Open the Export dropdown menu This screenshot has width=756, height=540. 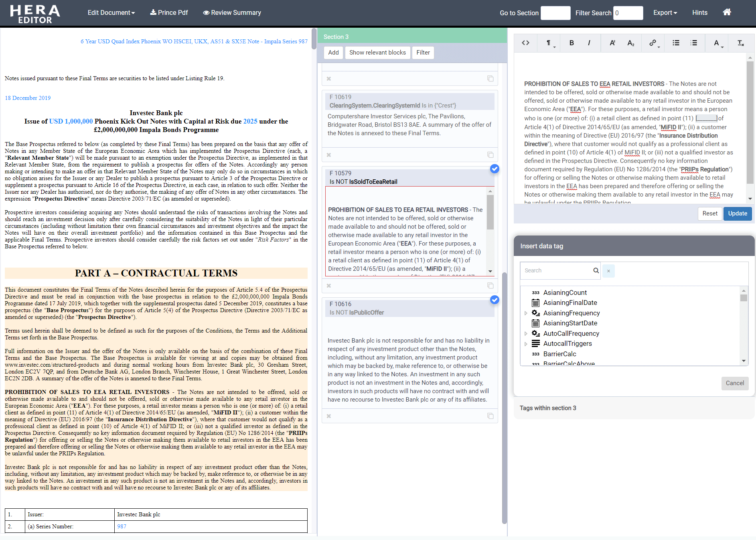[665, 13]
